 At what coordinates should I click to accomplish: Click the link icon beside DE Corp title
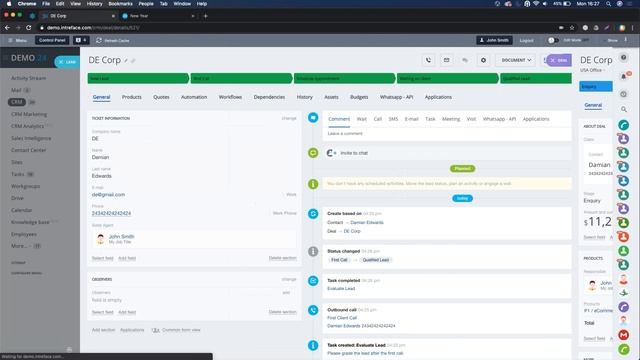pyautogui.click(x=133, y=60)
